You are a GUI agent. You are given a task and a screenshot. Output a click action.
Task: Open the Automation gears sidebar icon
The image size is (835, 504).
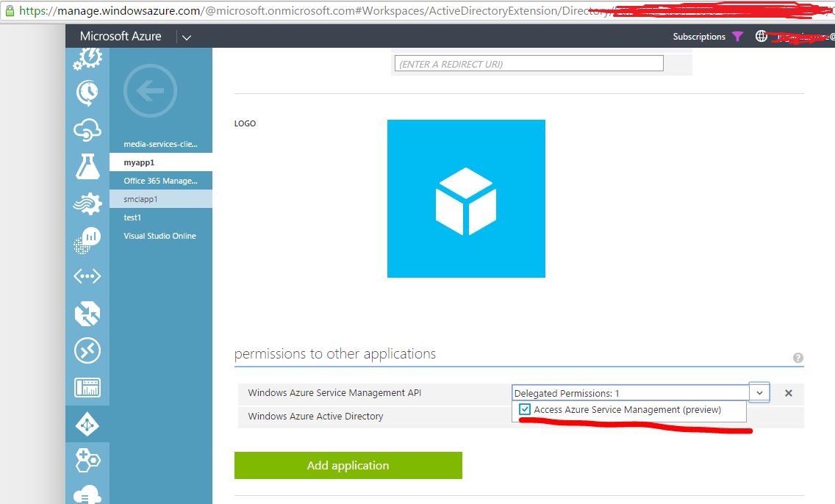point(87,59)
